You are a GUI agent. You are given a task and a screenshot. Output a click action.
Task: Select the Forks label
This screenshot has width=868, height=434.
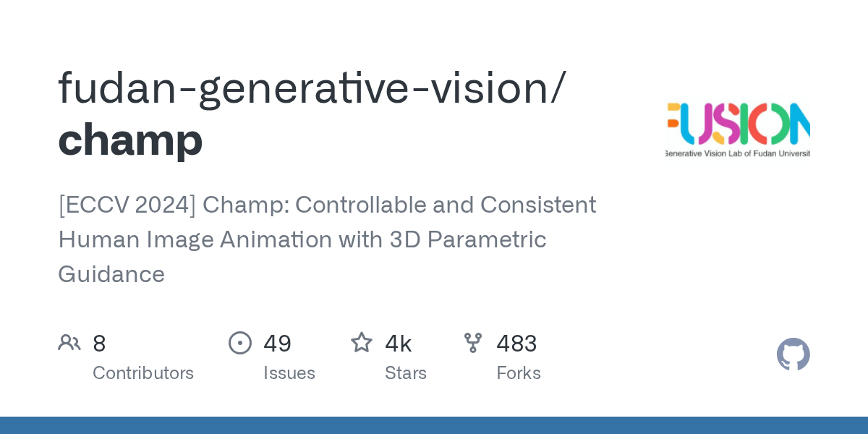tap(519, 373)
